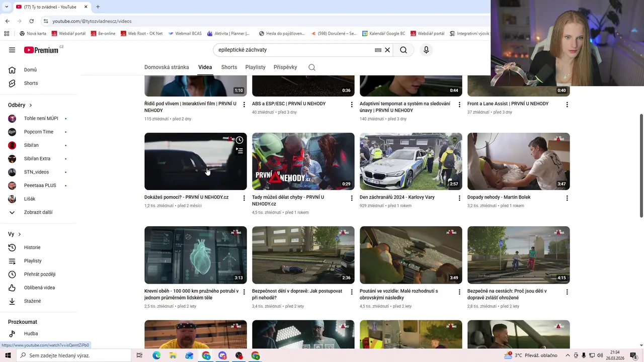This screenshot has height=362, width=644.
Task: Open options menu for Řidič pod vlivem video
Action: [244, 105]
